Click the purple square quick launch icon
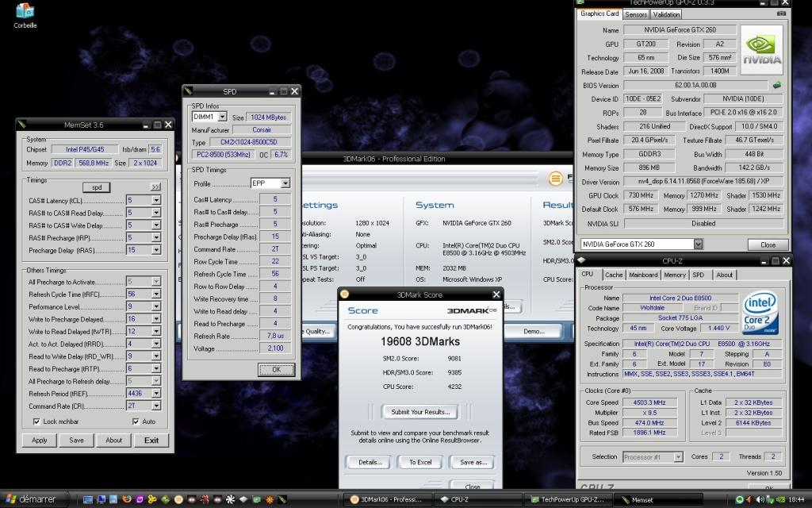The height and width of the screenshot is (508, 812). click(140, 500)
